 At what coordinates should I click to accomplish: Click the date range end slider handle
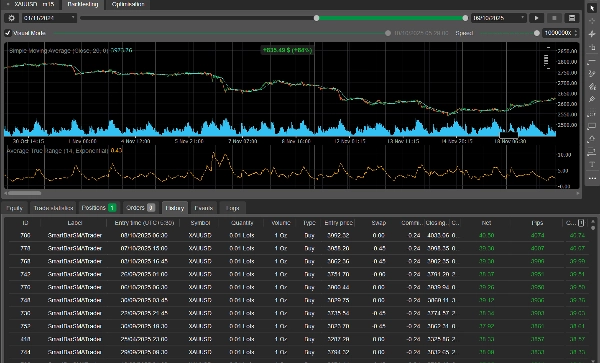465,18
